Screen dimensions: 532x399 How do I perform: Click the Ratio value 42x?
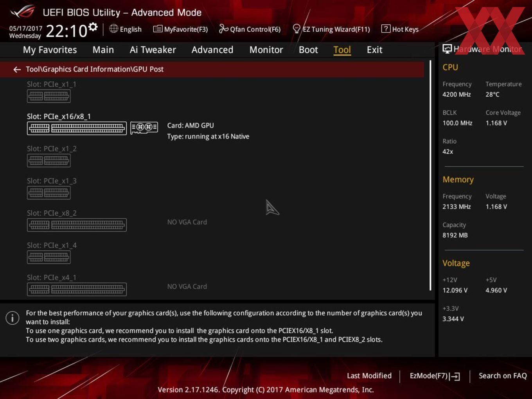click(448, 151)
